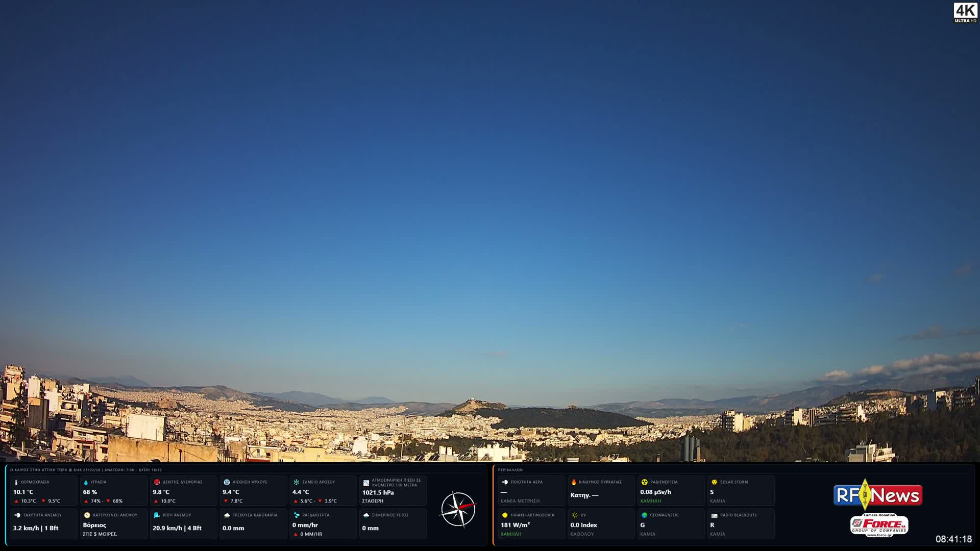Image resolution: width=980 pixels, height=551 pixels.
Task: Click the Radio Blackouts radio icon
Action: pos(714,516)
